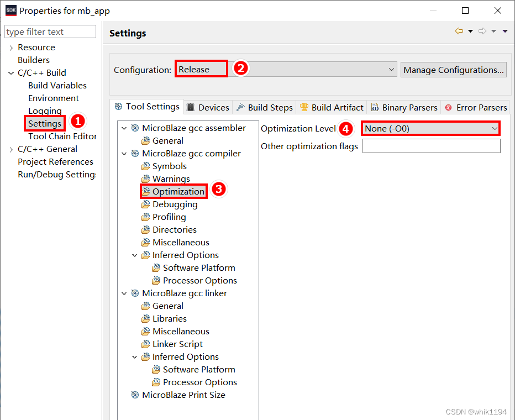Select Logging in the left tree
515x420 pixels.
pyautogui.click(x=45, y=111)
